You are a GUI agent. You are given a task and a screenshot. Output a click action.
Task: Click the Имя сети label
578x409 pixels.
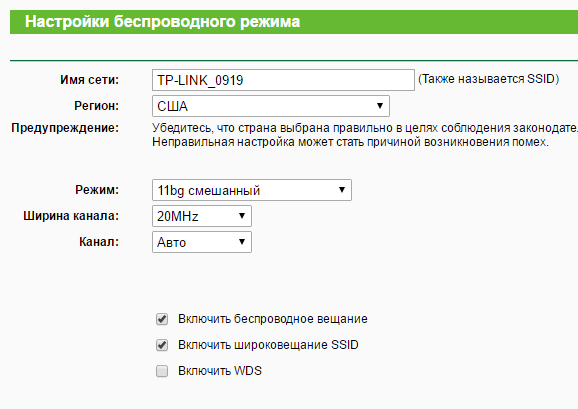(90, 80)
